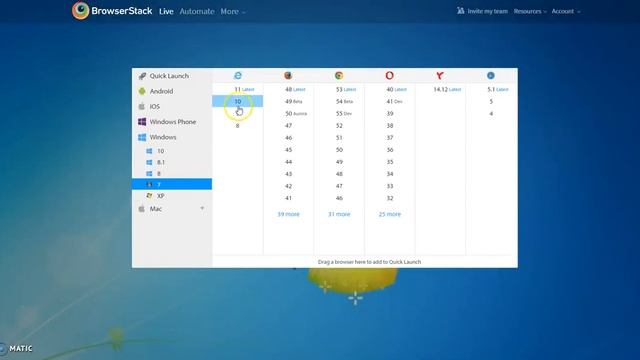Click the iOS apple icon
Screen dimensions: 640x360
(x=142, y=106)
